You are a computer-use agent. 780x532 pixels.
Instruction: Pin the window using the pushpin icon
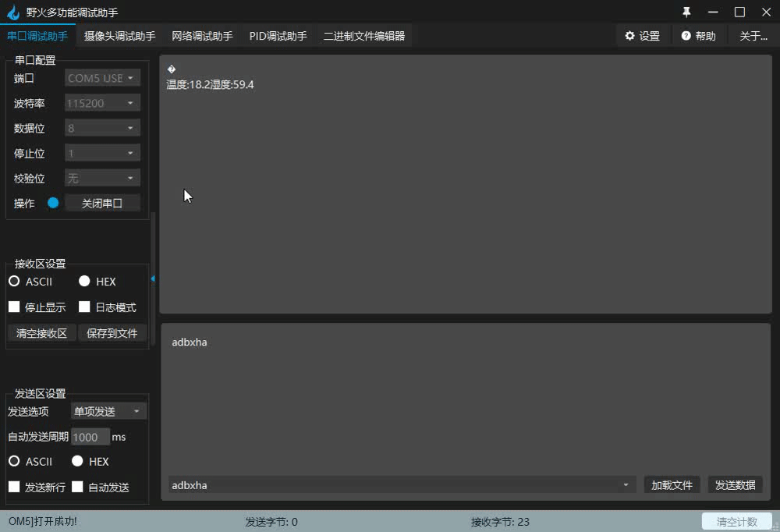point(687,12)
